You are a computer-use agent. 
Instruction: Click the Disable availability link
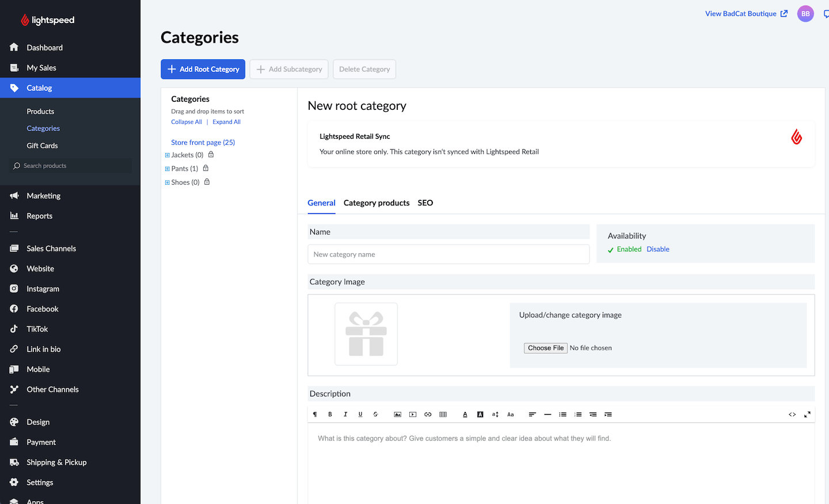[658, 249]
